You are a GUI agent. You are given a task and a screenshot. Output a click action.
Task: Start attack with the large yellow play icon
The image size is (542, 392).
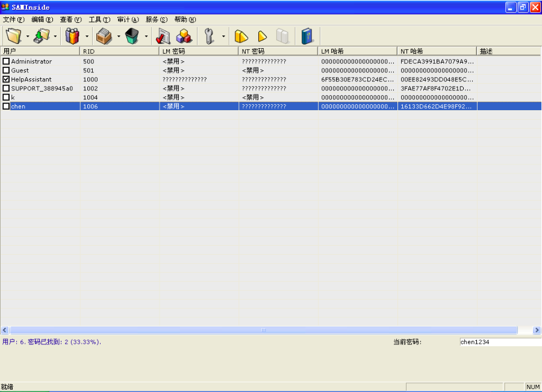coord(241,36)
